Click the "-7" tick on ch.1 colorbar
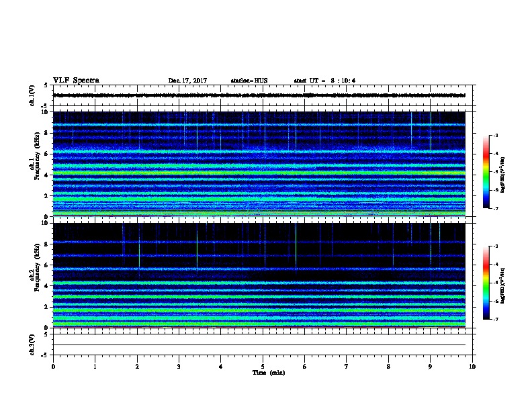The width and height of the screenshot is (532, 411). (496, 208)
